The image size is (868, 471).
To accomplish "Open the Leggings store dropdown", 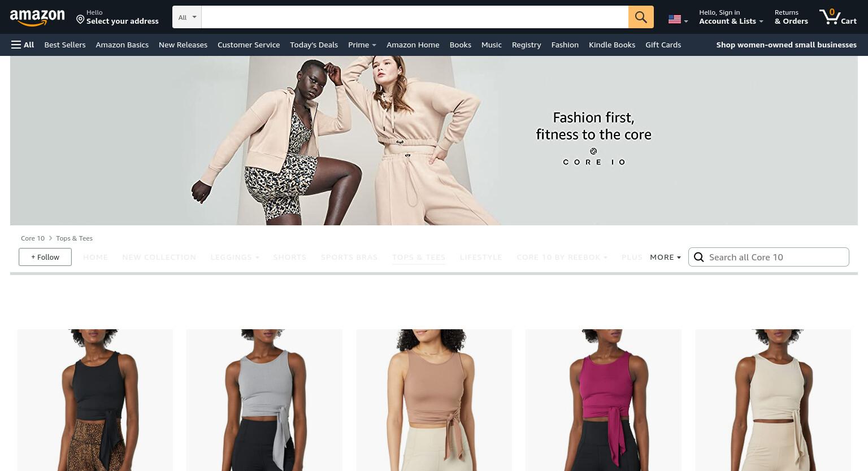I will point(235,257).
